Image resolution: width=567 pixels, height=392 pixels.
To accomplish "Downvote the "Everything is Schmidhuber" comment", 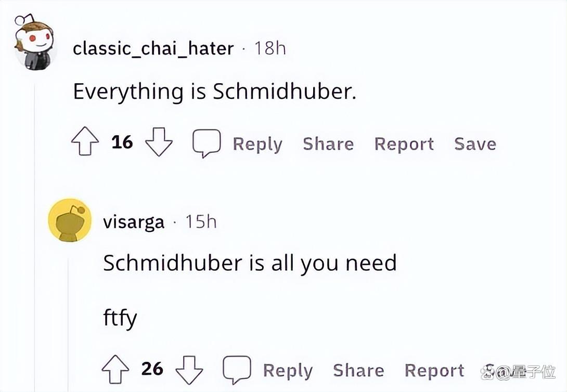I will [x=159, y=141].
